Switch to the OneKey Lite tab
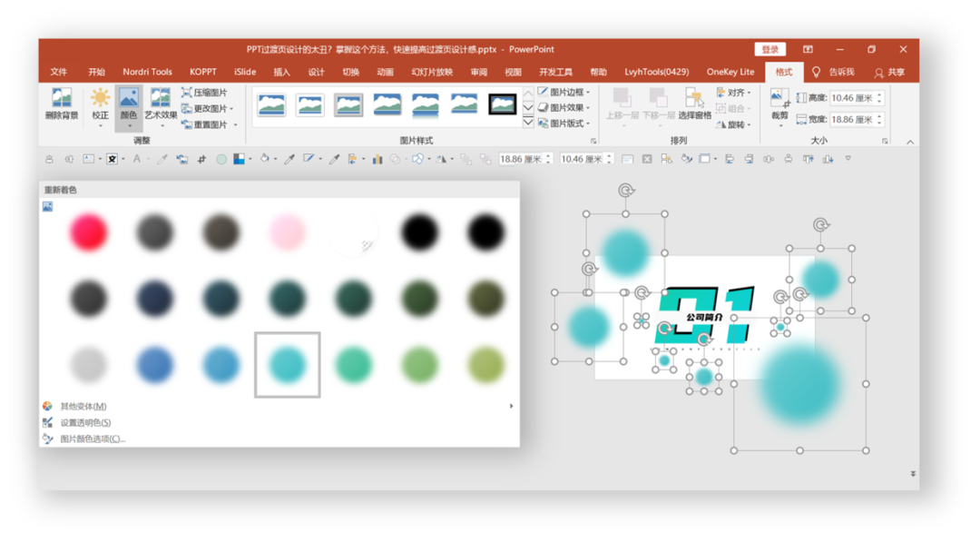Viewport: 980px width, 542px height. coord(730,72)
